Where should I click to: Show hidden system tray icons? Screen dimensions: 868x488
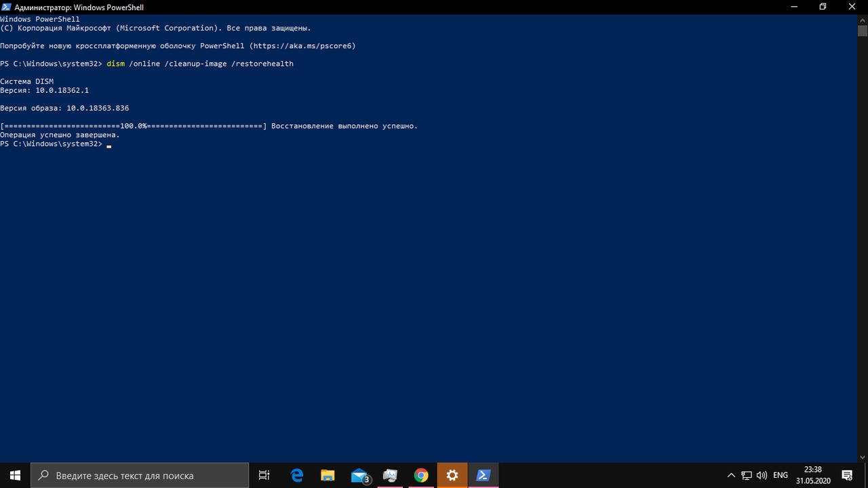(731, 475)
